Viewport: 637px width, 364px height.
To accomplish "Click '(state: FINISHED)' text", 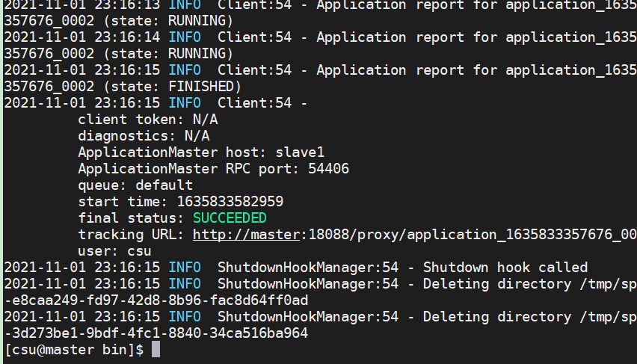I will pyautogui.click(x=172, y=87).
